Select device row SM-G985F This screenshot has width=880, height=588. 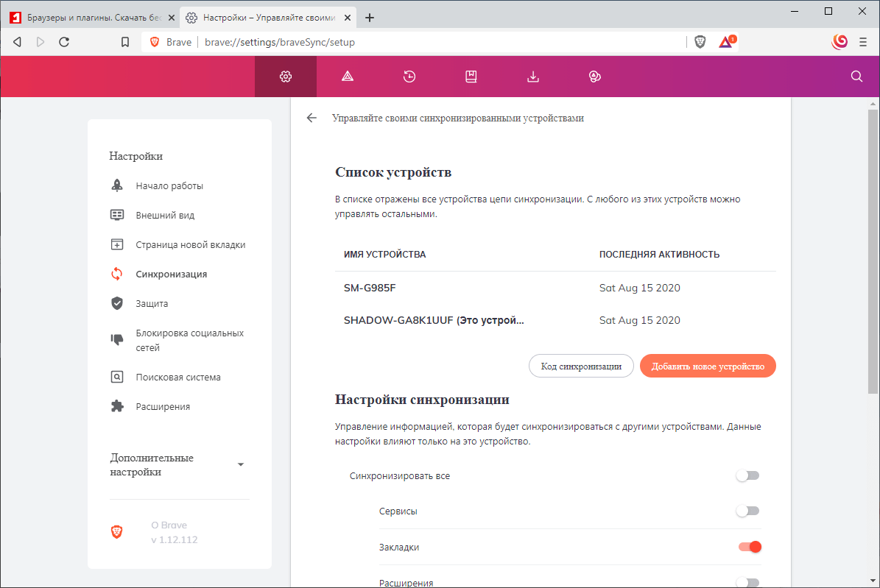pyautogui.click(x=555, y=288)
